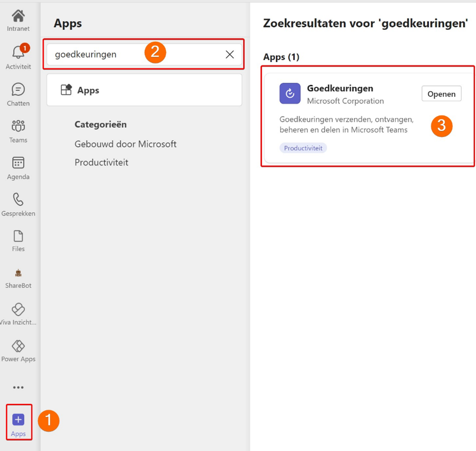Open the Activiteit notification bell
The height and width of the screenshot is (451, 476).
[x=18, y=54]
